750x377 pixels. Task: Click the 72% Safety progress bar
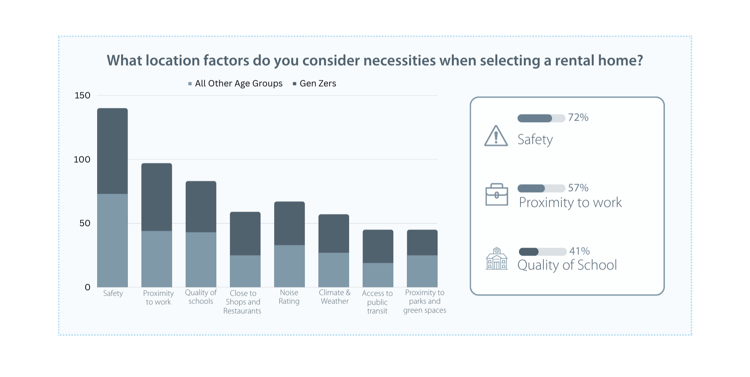(x=541, y=118)
